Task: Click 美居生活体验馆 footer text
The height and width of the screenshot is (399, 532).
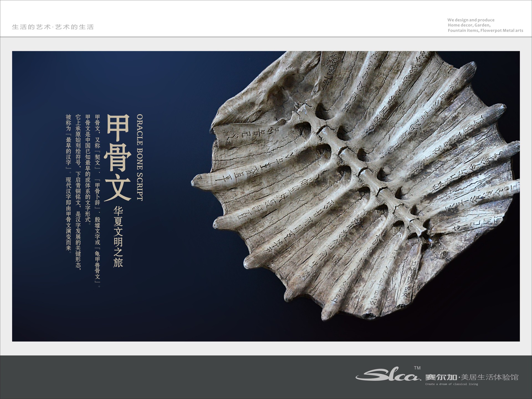Action: (490, 377)
